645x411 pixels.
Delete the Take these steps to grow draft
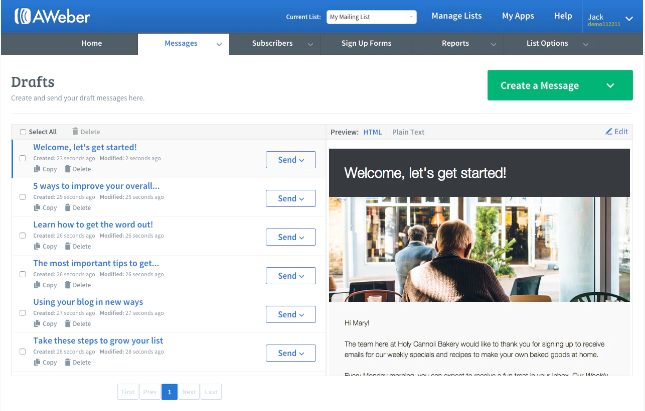[78, 362]
